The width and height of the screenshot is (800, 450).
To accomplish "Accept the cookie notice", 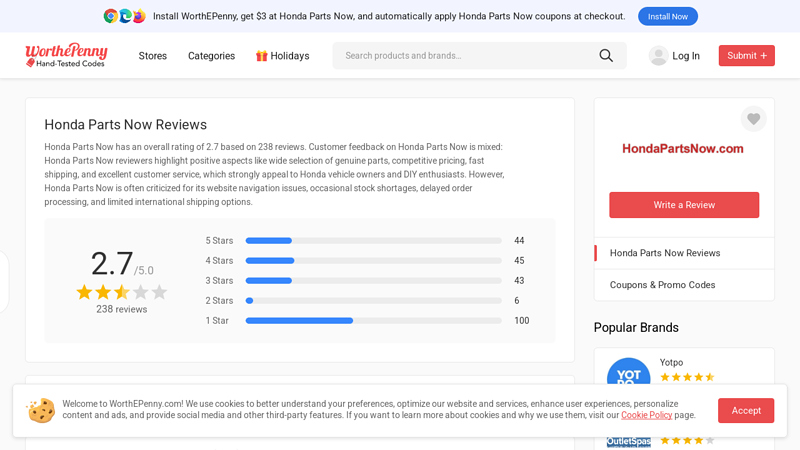I will pos(745,411).
